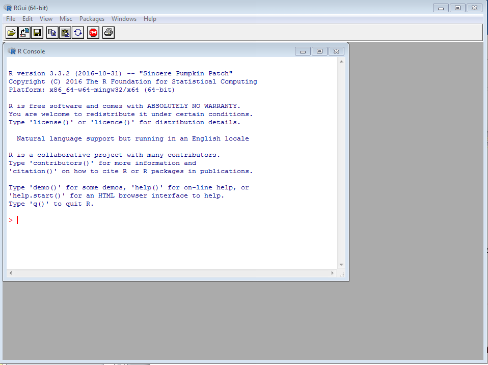488x365 pixels.
Task: Click the console vertical scrollbar down arrow
Action: [341, 265]
